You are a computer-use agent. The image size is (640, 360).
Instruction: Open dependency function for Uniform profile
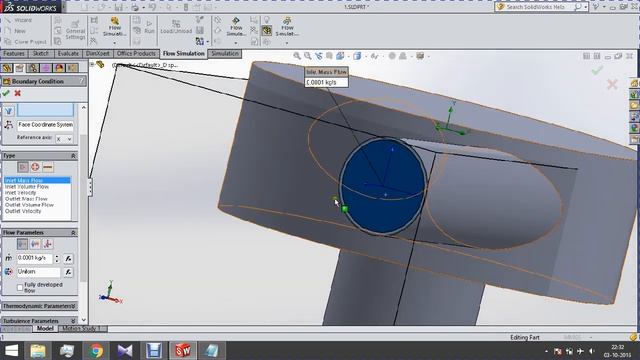(69, 272)
